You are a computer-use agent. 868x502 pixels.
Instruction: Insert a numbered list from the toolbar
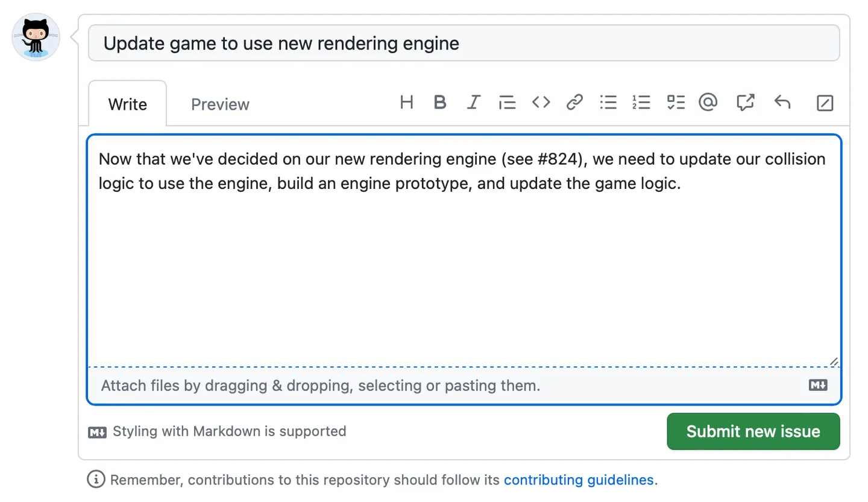(641, 103)
